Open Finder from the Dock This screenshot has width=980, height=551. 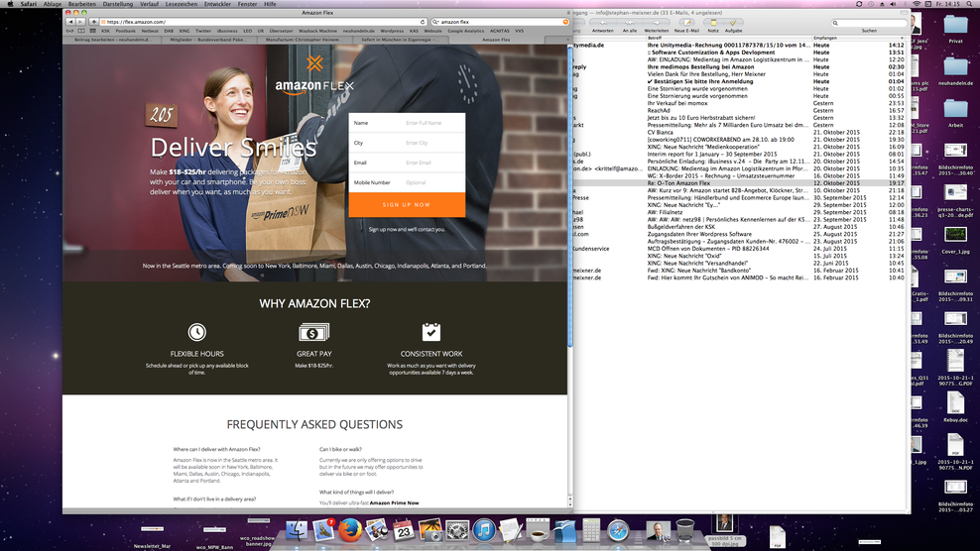(x=297, y=530)
